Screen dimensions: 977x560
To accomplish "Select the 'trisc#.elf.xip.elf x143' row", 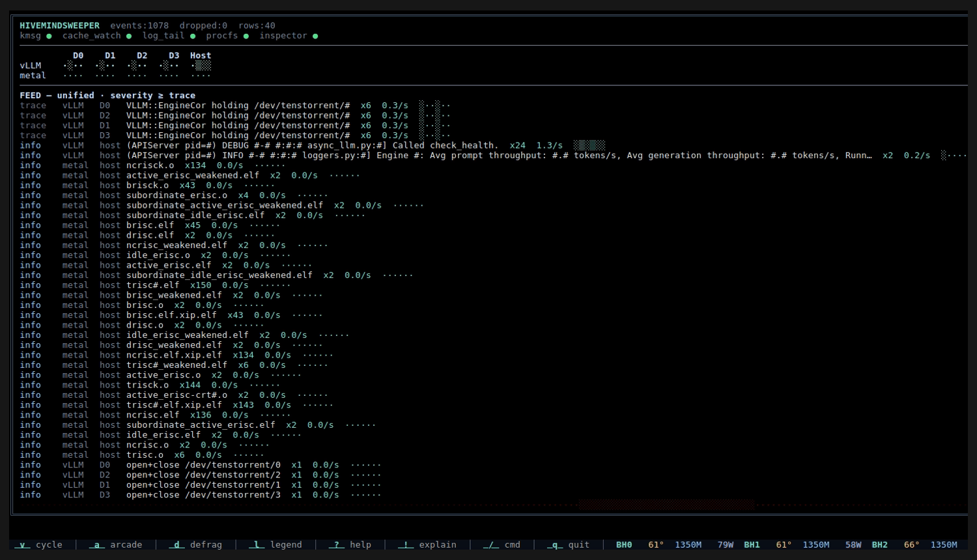I will tap(177, 405).
